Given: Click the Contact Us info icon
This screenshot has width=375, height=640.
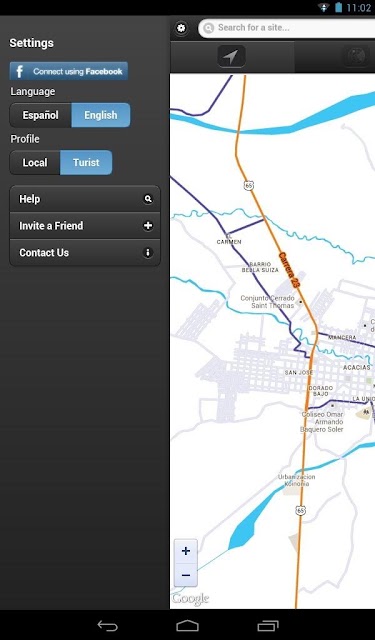Looking at the screenshot, I should pos(148,253).
